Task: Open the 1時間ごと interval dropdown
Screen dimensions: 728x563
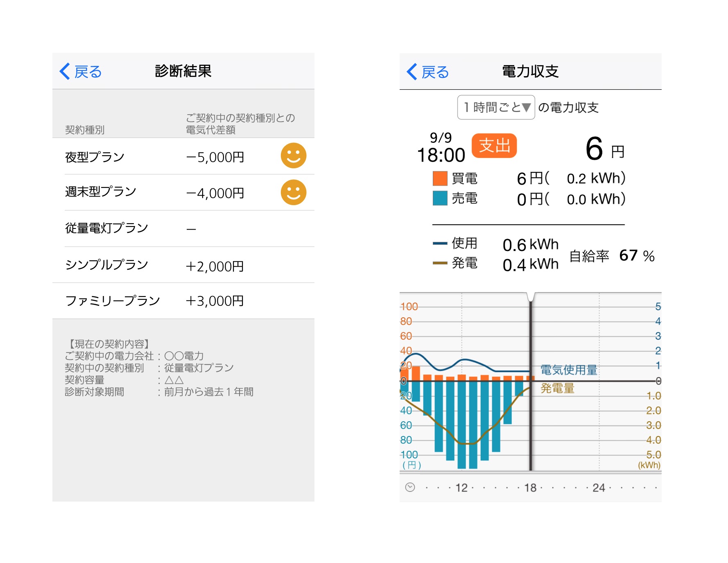Action: pyautogui.click(x=496, y=107)
